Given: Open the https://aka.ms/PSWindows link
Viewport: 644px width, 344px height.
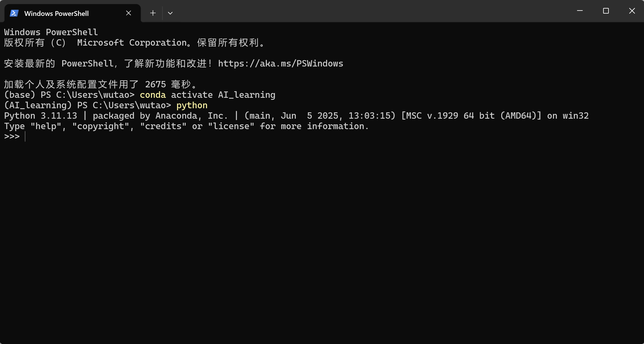Looking at the screenshot, I should click(x=281, y=64).
